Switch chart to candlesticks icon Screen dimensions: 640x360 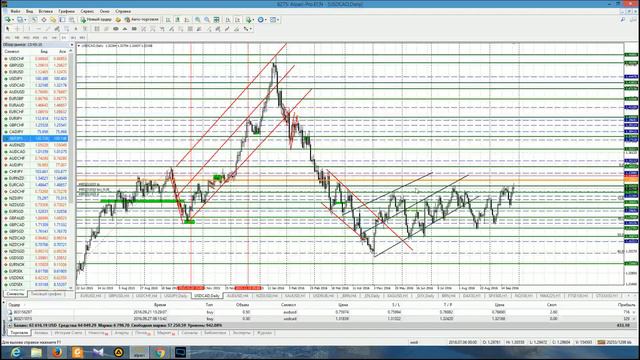coord(177,20)
